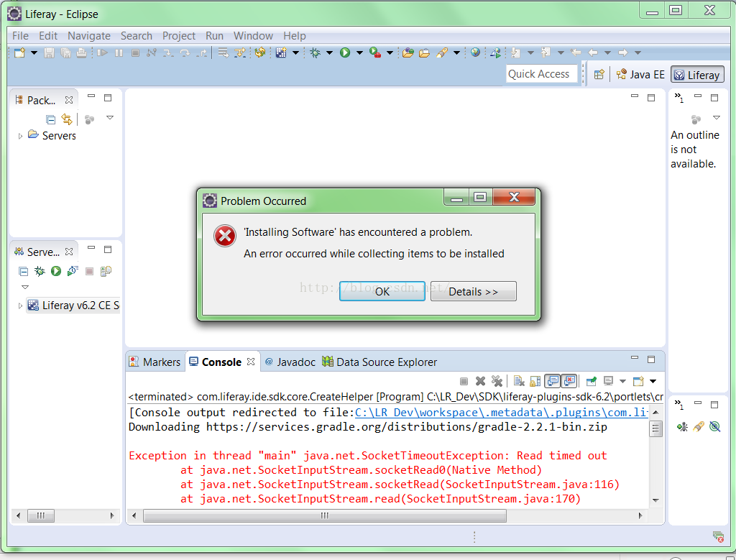Open the Navigate menu

coord(88,36)
